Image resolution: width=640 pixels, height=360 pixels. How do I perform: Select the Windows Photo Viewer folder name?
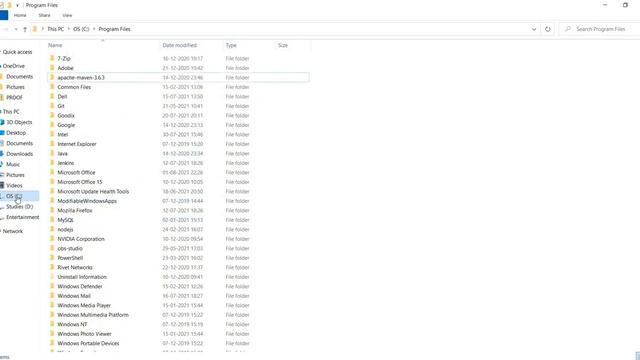(84, 333)
